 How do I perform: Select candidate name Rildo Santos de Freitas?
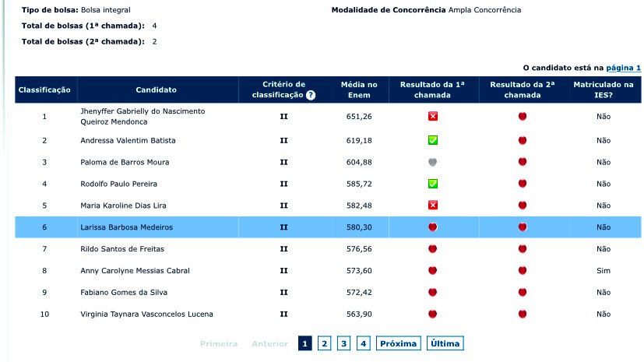pyautogui.click(x=122, y=249)
